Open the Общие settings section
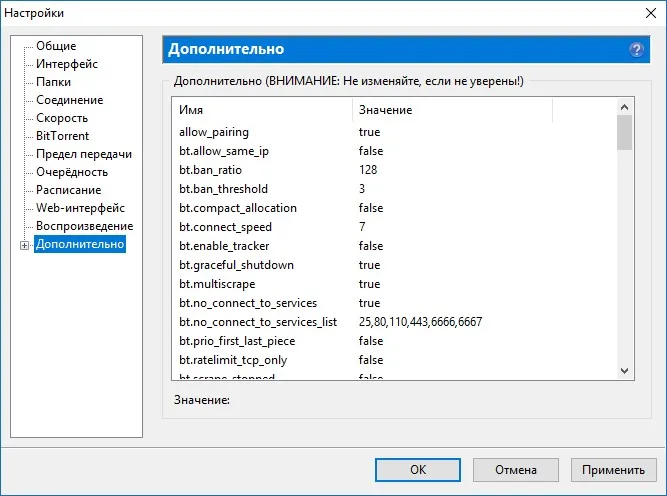This screenshot has height=496, width=667. 56,46
